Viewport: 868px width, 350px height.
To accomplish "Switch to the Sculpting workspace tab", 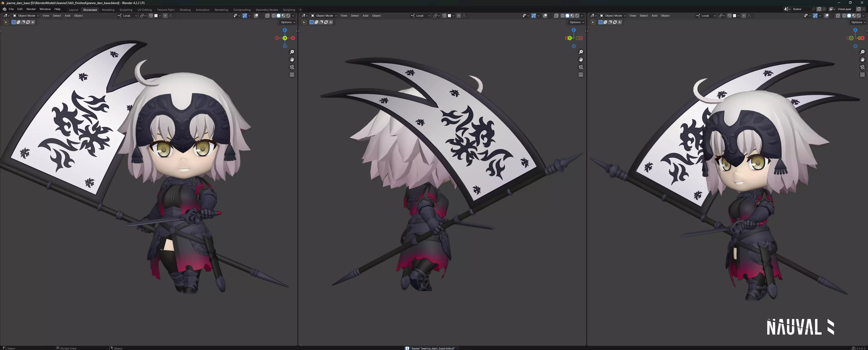I will coord(126,10).
